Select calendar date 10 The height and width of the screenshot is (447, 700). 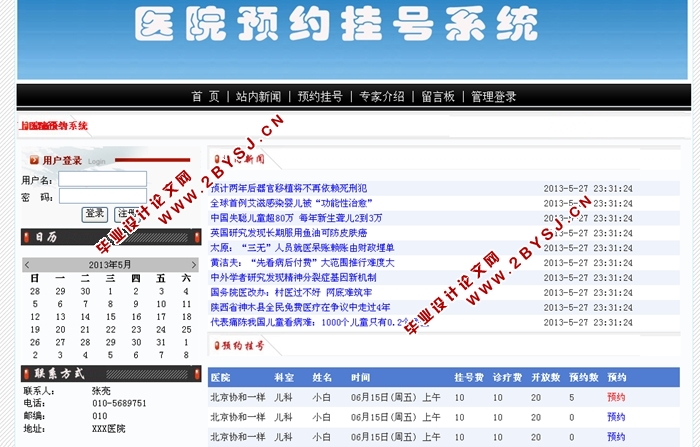pyautogui.click(x=161, y=304)
